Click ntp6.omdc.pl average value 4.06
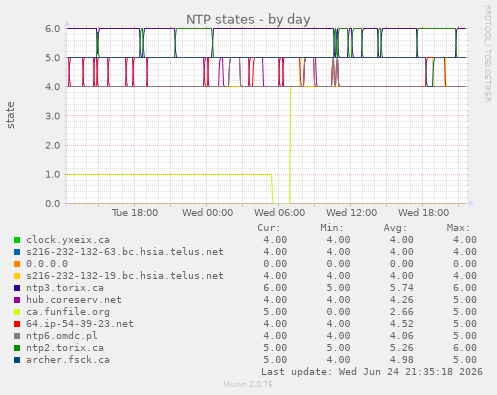This screenshot has width=497, height=395. (402, 336)
